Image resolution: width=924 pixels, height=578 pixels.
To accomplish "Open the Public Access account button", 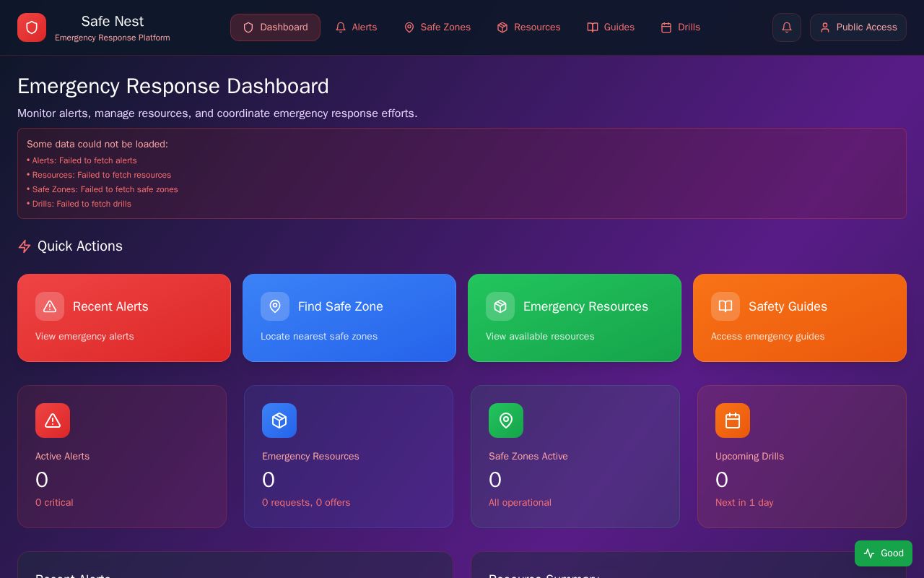I will tap(858, 27).
